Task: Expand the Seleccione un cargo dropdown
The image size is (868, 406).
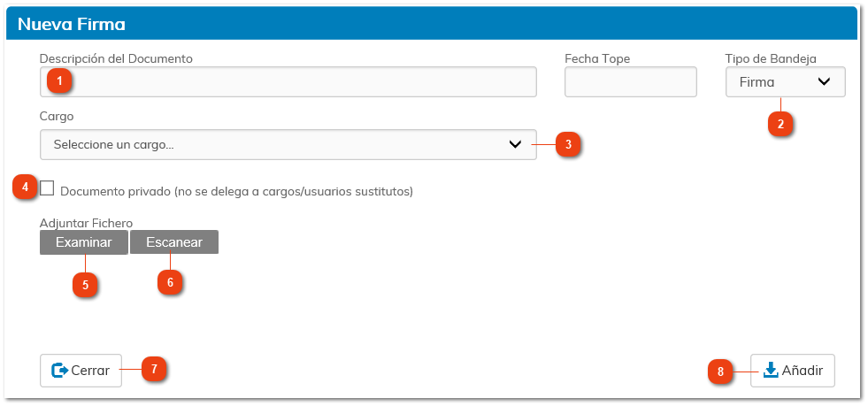Action: coord(288,145)
